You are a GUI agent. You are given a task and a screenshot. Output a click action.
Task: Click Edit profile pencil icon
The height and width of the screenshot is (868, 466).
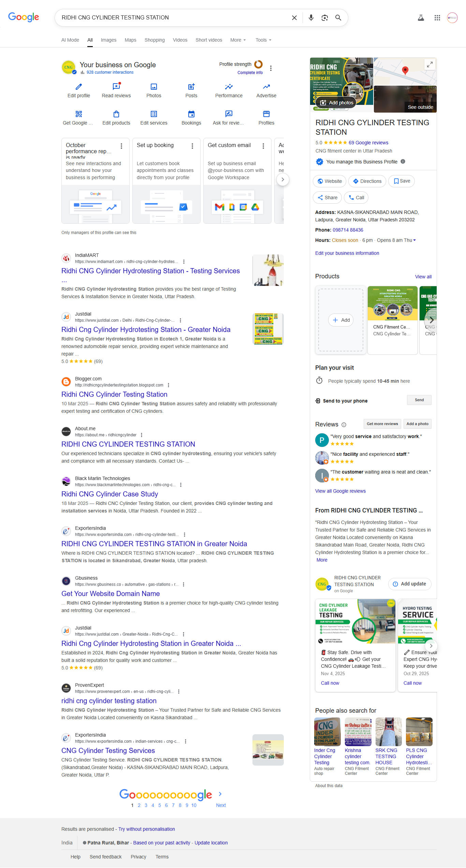click(79, 87)
